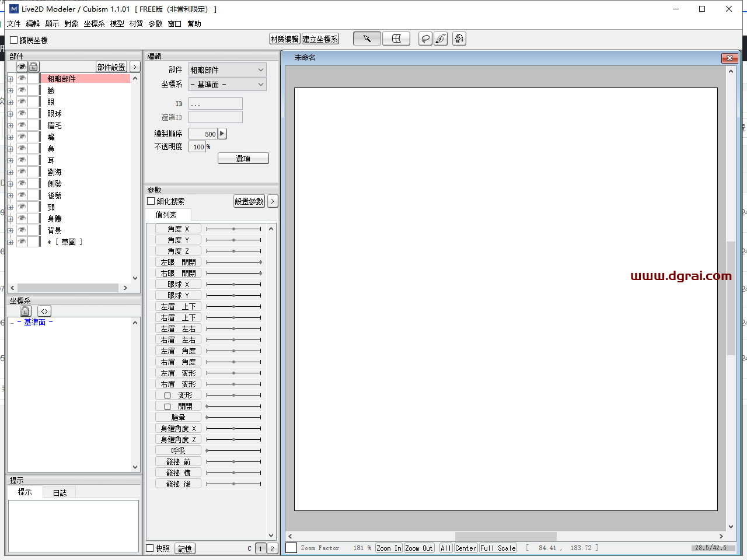The image size is (747, 560).
Task: Click the ID input field
Action: click(215, 104)
